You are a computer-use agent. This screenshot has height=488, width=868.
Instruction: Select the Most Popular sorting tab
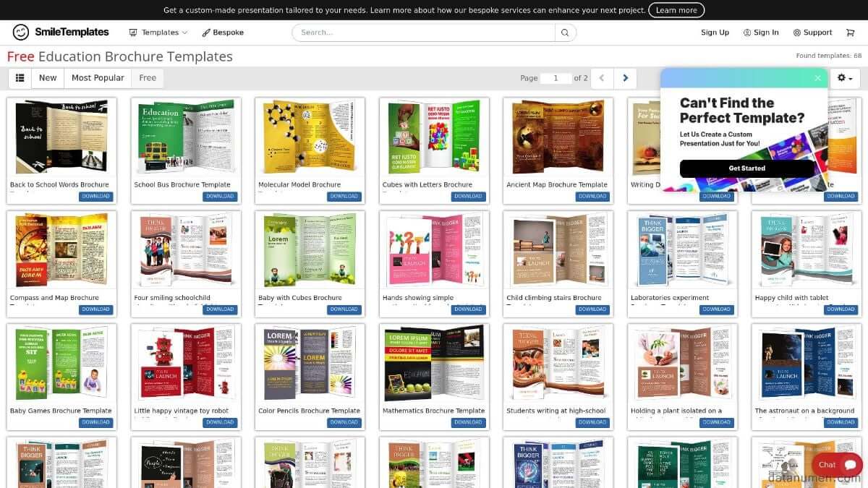(x=98, y=78)
